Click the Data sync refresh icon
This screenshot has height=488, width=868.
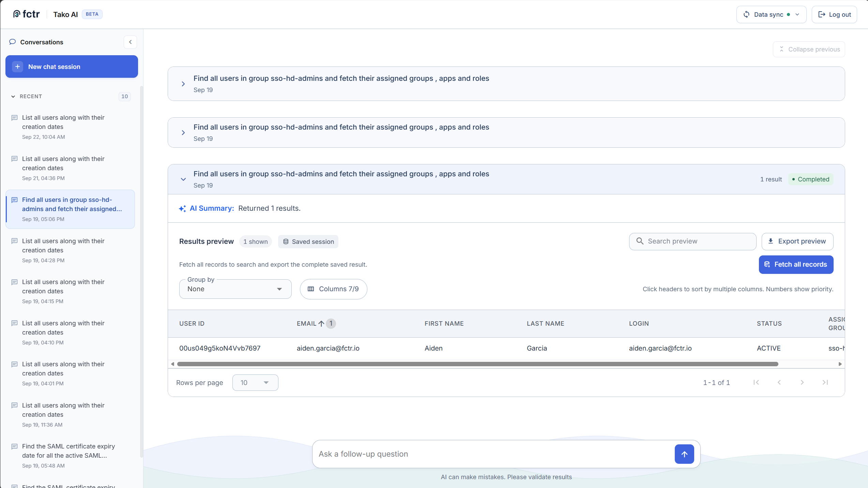pyautogui.click(x=746, y=14)
